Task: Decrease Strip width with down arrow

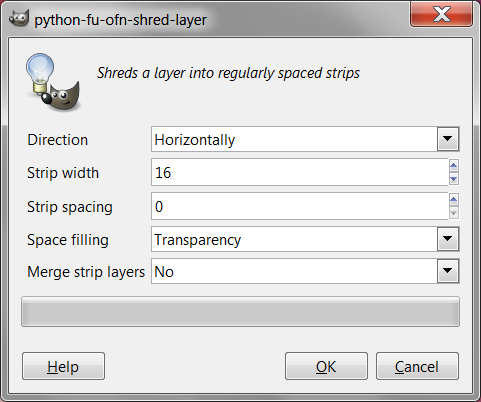Action: point(453,179)
